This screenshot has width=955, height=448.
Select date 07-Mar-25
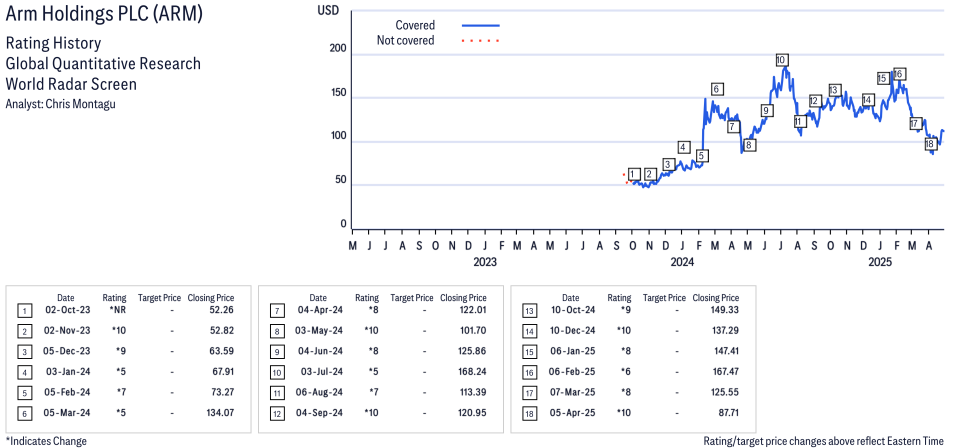tap(573, 392)
